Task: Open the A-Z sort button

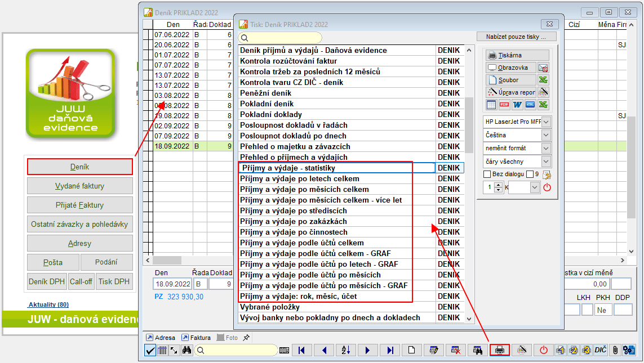Action: coord(346,350)
